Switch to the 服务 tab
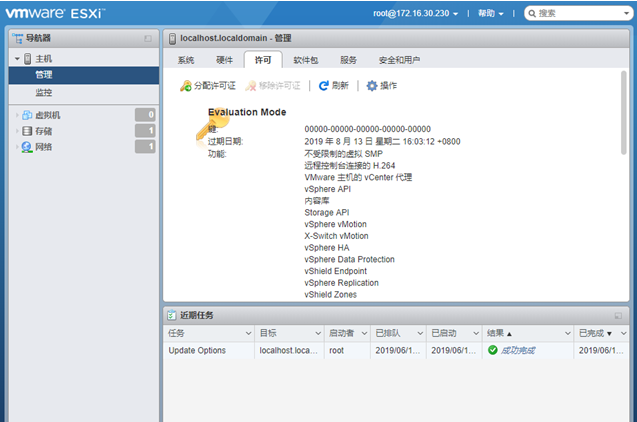 click(348, 60)
